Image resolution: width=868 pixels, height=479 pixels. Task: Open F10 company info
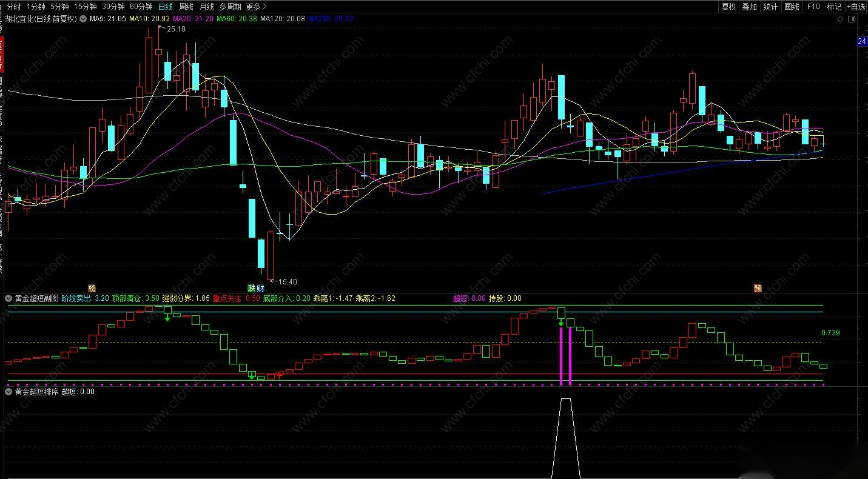(813, 7)
